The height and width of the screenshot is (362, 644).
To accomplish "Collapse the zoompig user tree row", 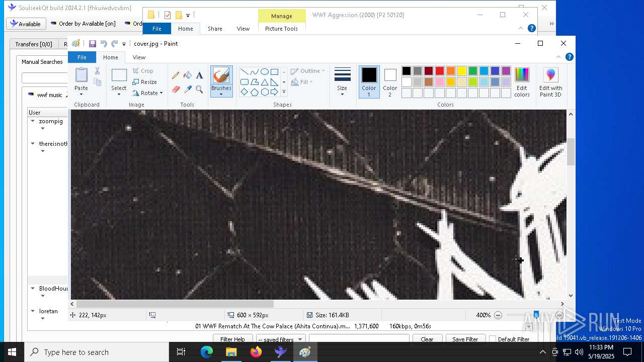I will point(33,121).
